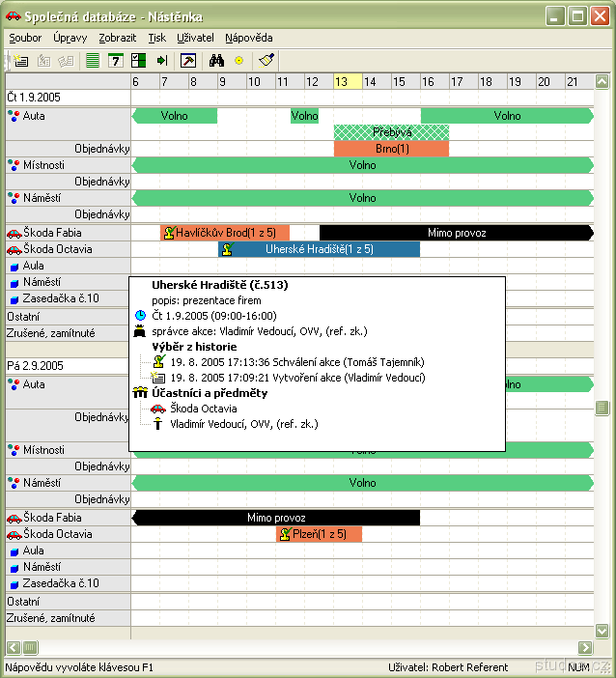Select the Plzeň reservation bar

click(319, 534)
